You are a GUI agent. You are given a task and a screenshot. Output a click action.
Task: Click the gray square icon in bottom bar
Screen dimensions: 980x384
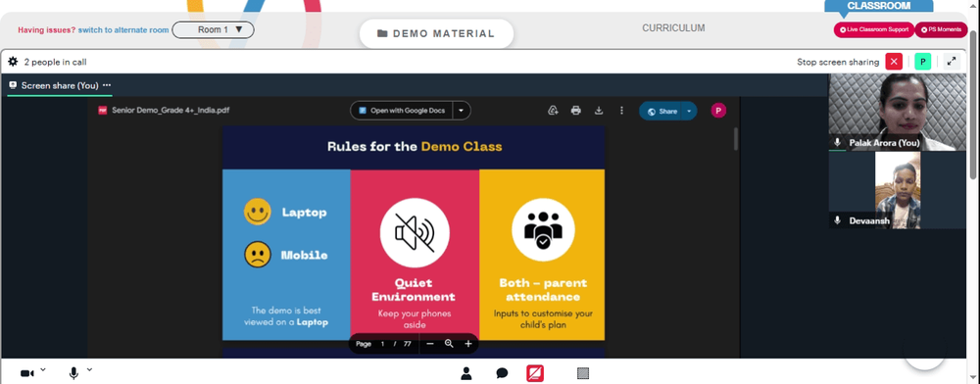pyautogui.click(x=582, y=373)
